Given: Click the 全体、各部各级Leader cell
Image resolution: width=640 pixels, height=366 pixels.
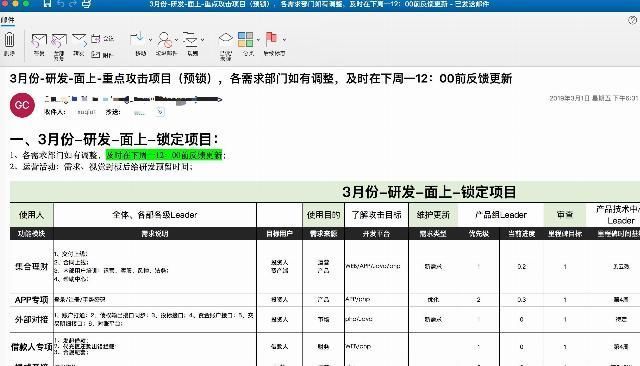Looking at the screenshot, I should [x=155, y=215].
